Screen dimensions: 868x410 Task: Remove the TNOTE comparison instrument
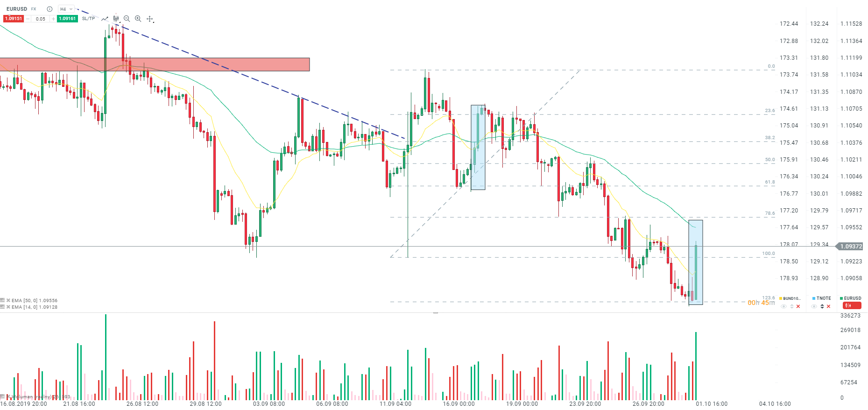828,306
